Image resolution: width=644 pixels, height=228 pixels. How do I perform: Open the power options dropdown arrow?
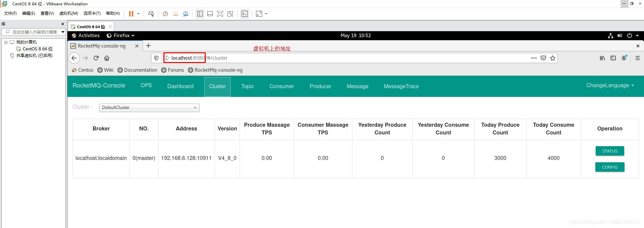(138, 14)
